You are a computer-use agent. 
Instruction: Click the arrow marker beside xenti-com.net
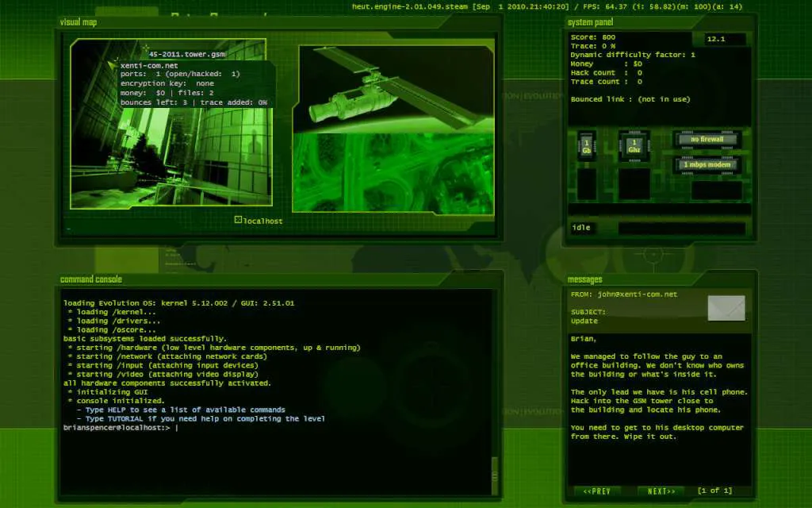[111, 65]
